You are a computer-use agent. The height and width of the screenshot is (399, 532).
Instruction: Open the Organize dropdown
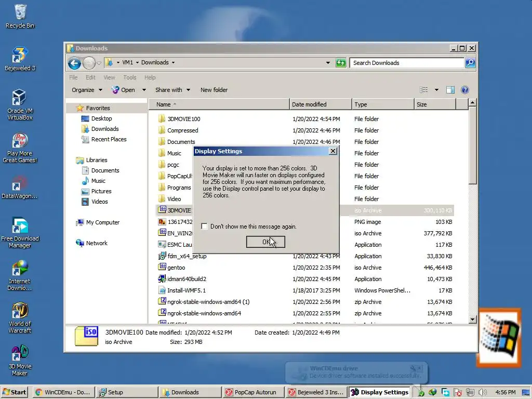click(87, 90)
